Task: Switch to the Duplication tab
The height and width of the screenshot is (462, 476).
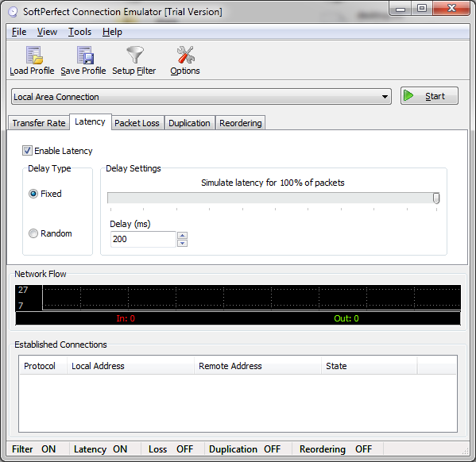Action: click(x=189, y=123)
